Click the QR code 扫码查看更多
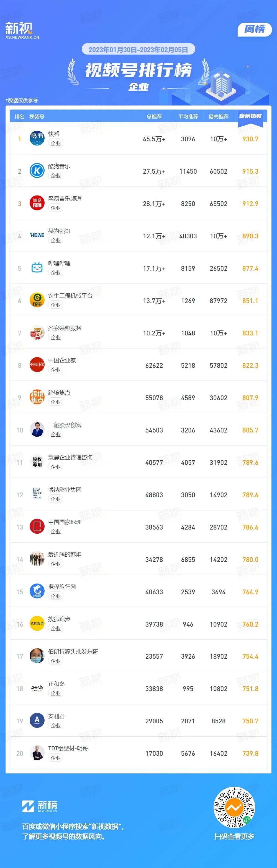Viewport: 277px width, 868px height. [x=234, y=808]
